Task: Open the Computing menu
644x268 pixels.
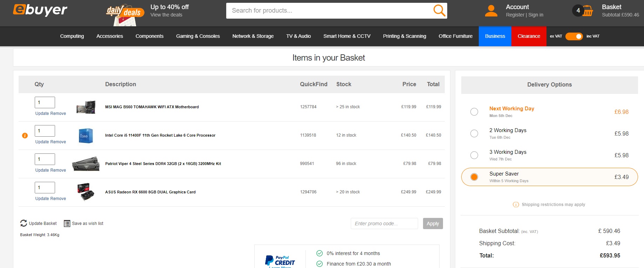Action: (x=72, y=36)
